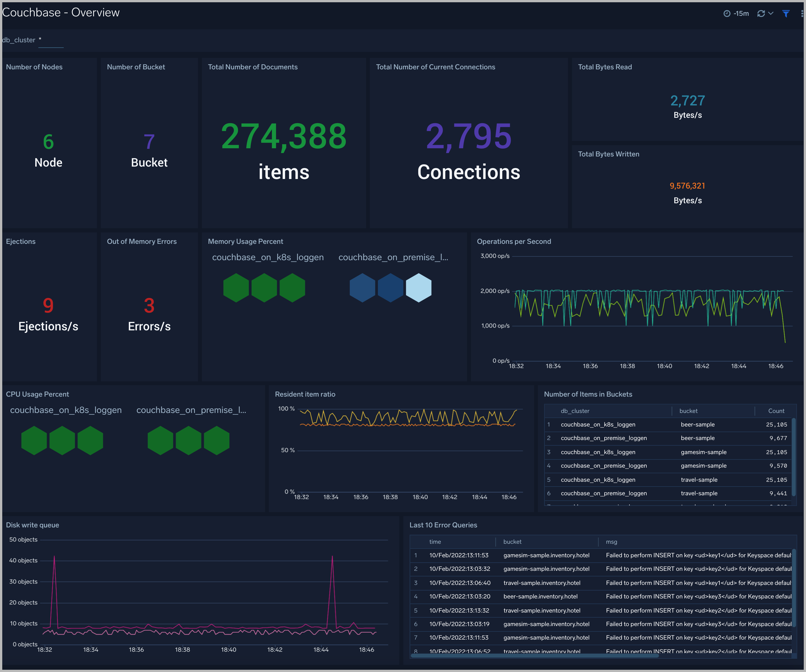Open the time range picker clock icon

click(x=726, y=14)
